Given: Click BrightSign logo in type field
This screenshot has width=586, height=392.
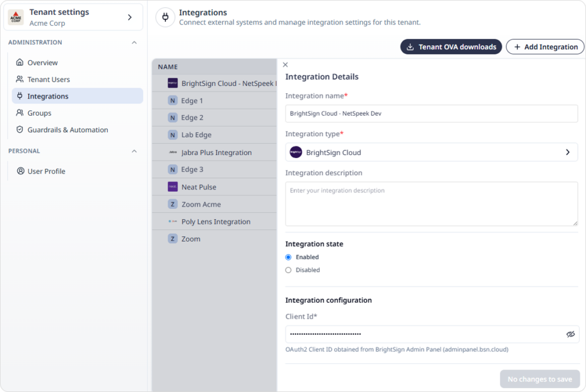Looking at the screenshot, I should coord(296,152).
